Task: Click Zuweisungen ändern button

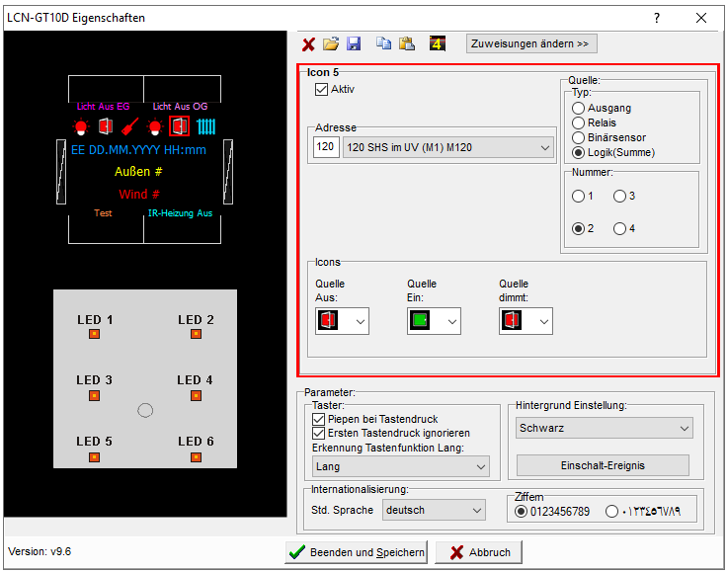Action: (531, 43)
